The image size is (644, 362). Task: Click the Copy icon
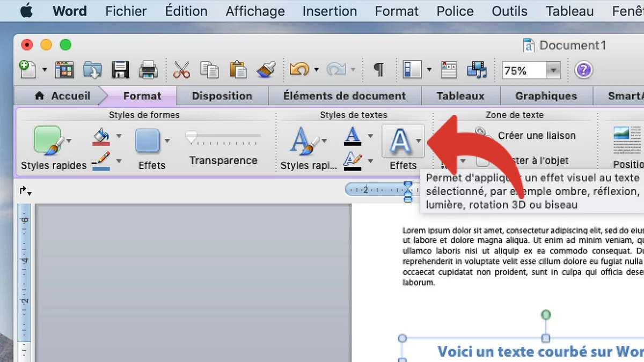[x=209, y=70]
